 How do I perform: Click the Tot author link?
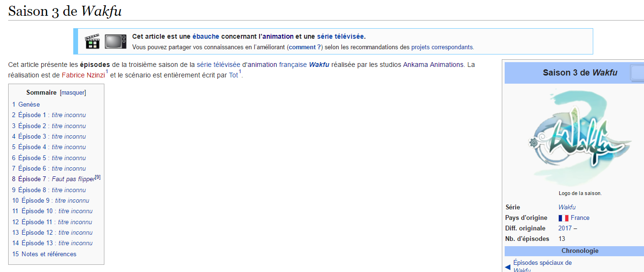[233, 75]
